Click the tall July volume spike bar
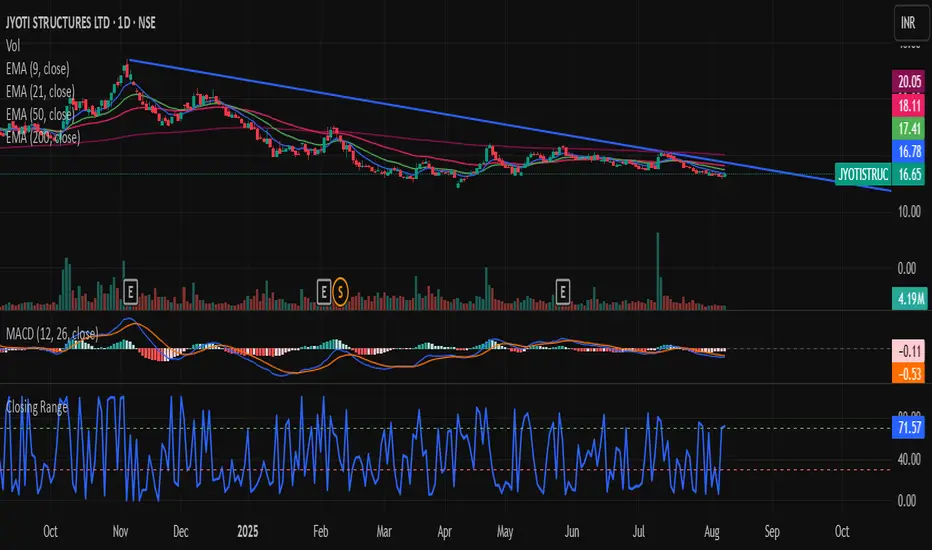The image size is (932, 550). tap(657, 271)
